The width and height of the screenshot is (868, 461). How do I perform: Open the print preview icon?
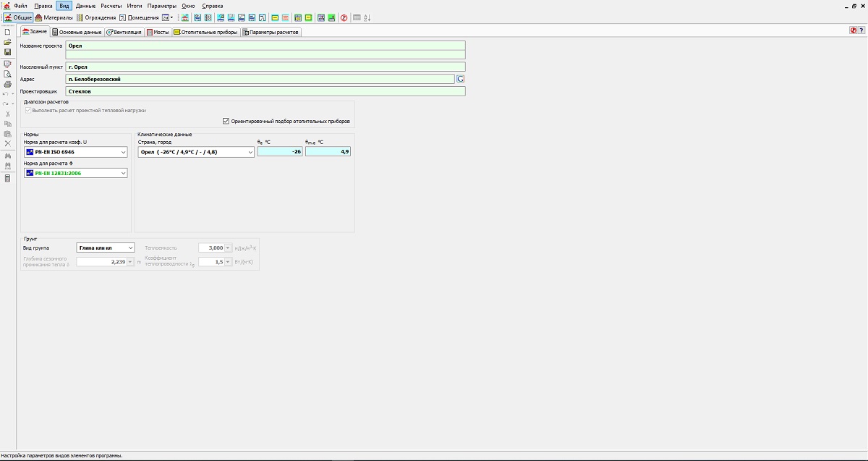[x=7, y=74]
